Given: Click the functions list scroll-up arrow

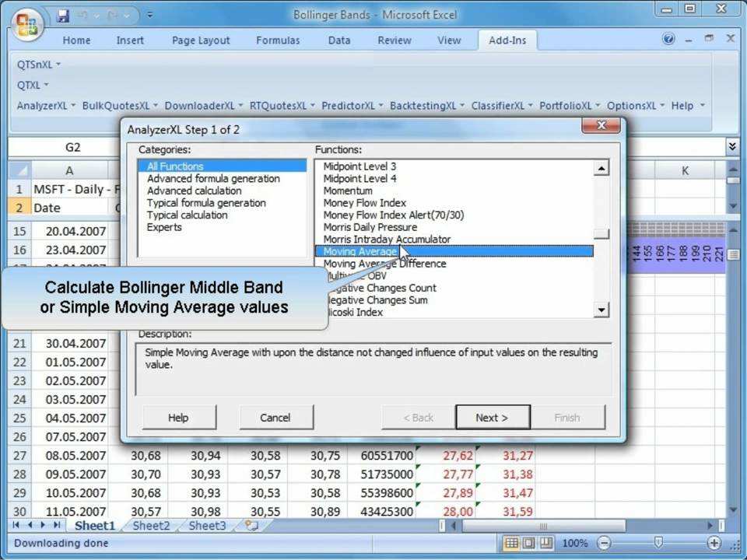Looking at the screenshot, I should 601,168.
